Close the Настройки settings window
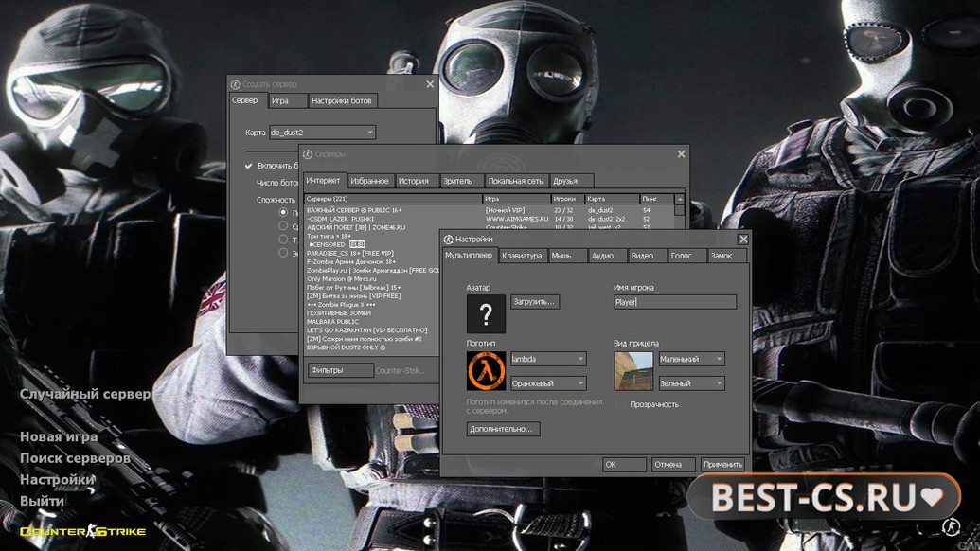The image size is (980, 551). tap(742, 240)
